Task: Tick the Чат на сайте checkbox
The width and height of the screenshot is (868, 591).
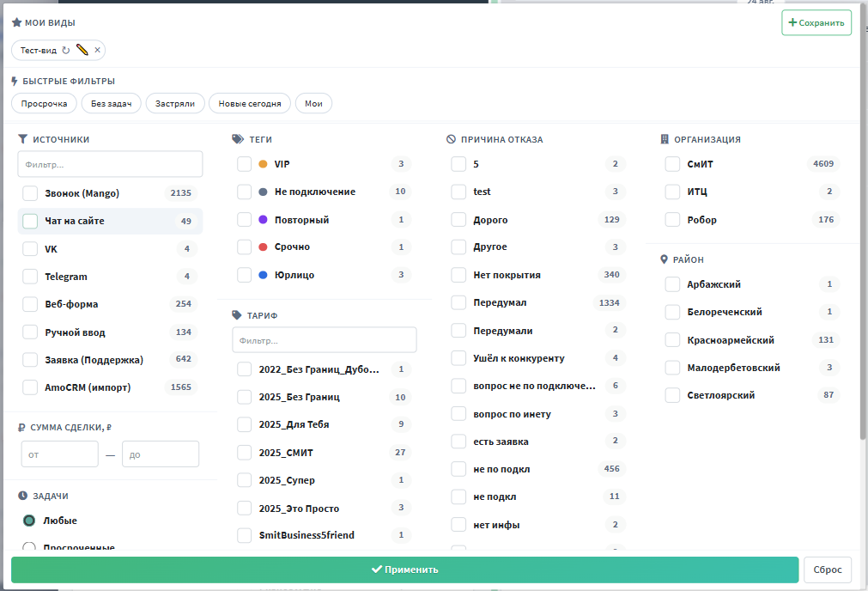Action: pyautogui.click(x=30, y=221)
